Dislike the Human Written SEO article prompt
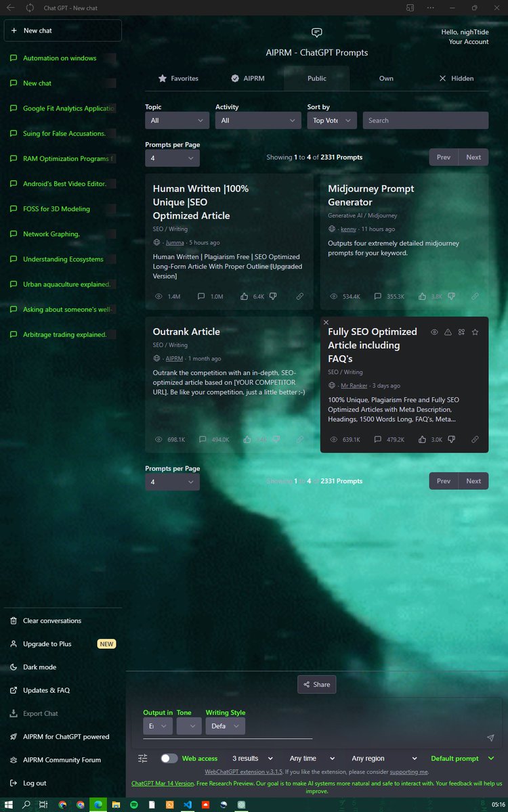This screenshot has width=508, height=812. 273,296
